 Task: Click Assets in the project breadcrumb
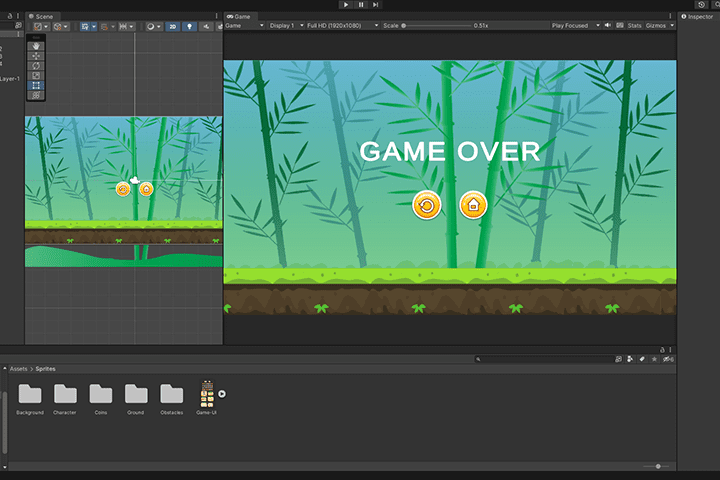[x=18, y=369]
